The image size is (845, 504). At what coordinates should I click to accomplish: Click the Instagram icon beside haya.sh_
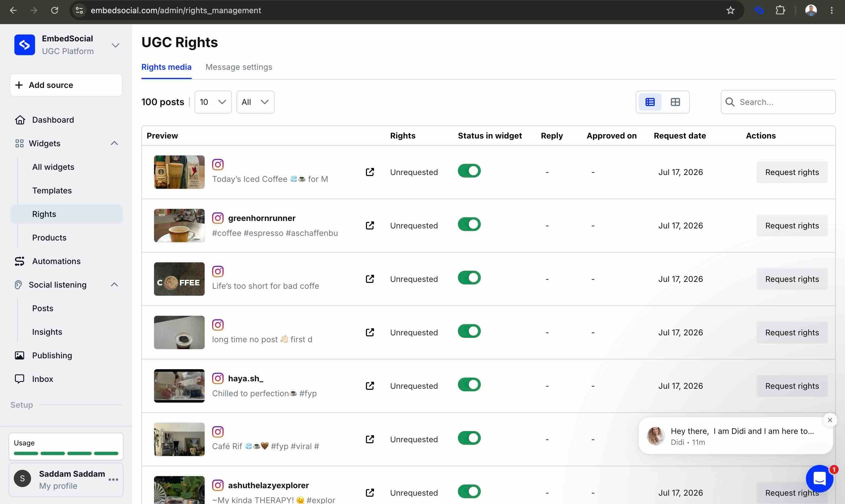(x=218, y=378)
